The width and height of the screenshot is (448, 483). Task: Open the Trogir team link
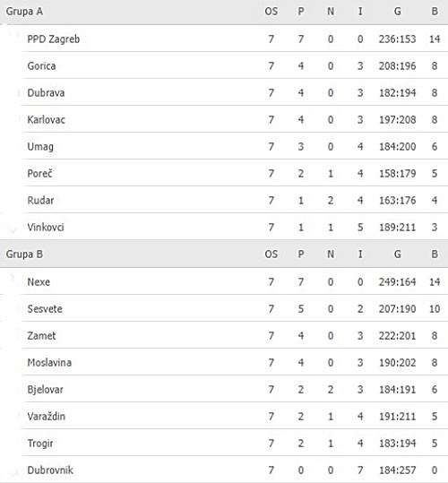(x=40, y=444)
